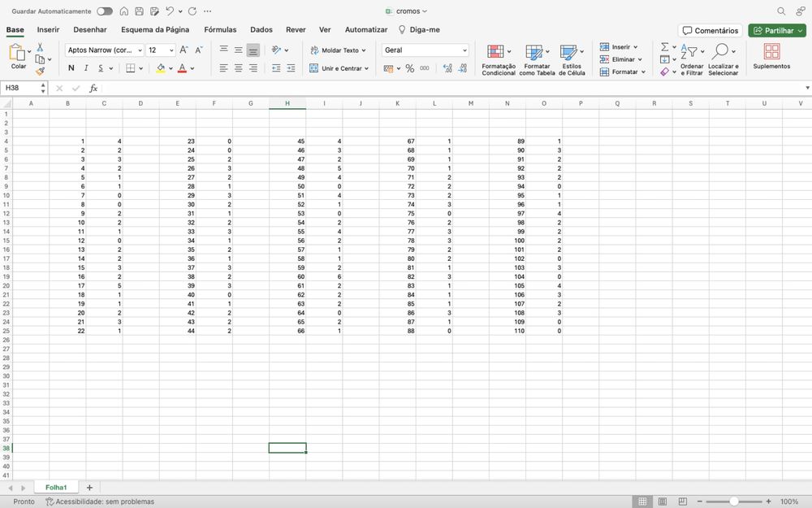Image resolution: width=812 pixels, height=508 pixels.
Task: Click the Partilhar button
Action: click(777, 31)
